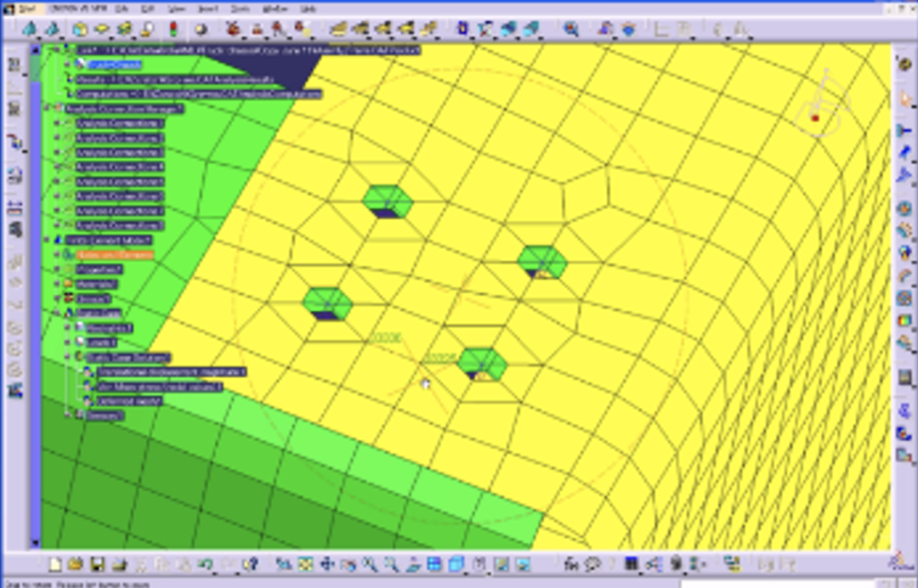Click the Compute traffic-light icon
Image resolution: width=918 pixels, height=588 pixels.
(x=173, y=29)
